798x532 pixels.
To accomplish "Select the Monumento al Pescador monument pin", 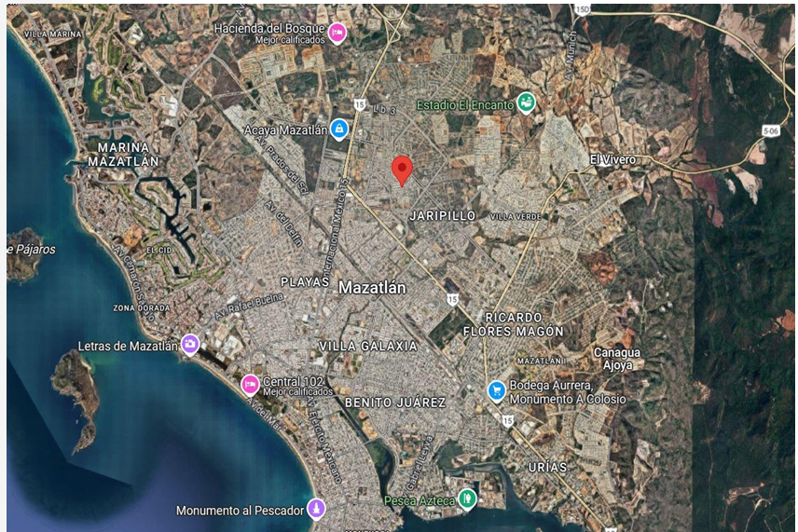I will pyautogui.click(x=316, y=509).
